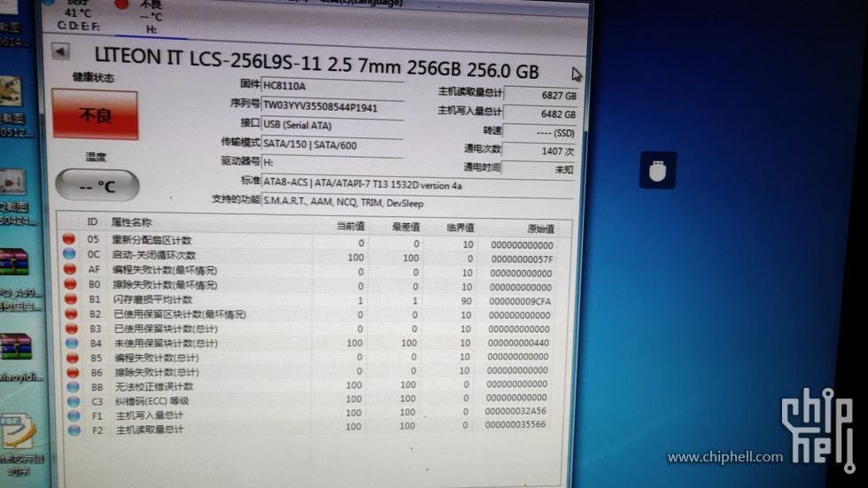Click the blue status dot for attribute F2
The image size is (868, 488).
click(x=74, y=430)
